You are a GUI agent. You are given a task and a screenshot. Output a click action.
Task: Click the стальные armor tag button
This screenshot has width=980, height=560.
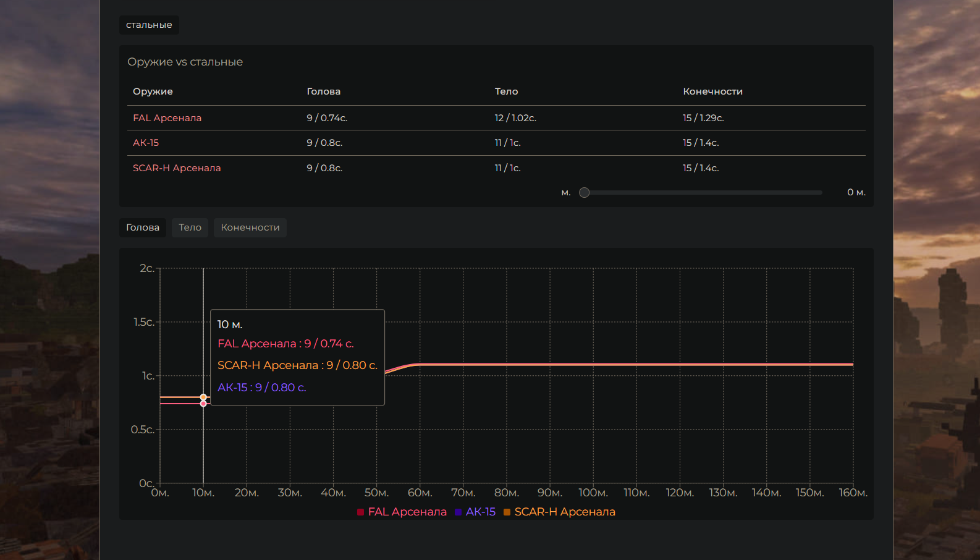pos(149,25)
